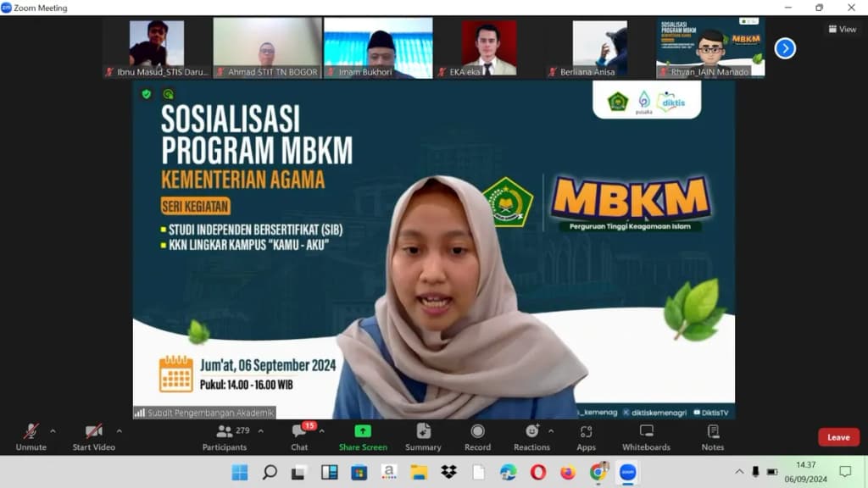The image size is (868, 488).
Task: Select Imam Bukhori participant thumbnail
Action: click(378, 48)
